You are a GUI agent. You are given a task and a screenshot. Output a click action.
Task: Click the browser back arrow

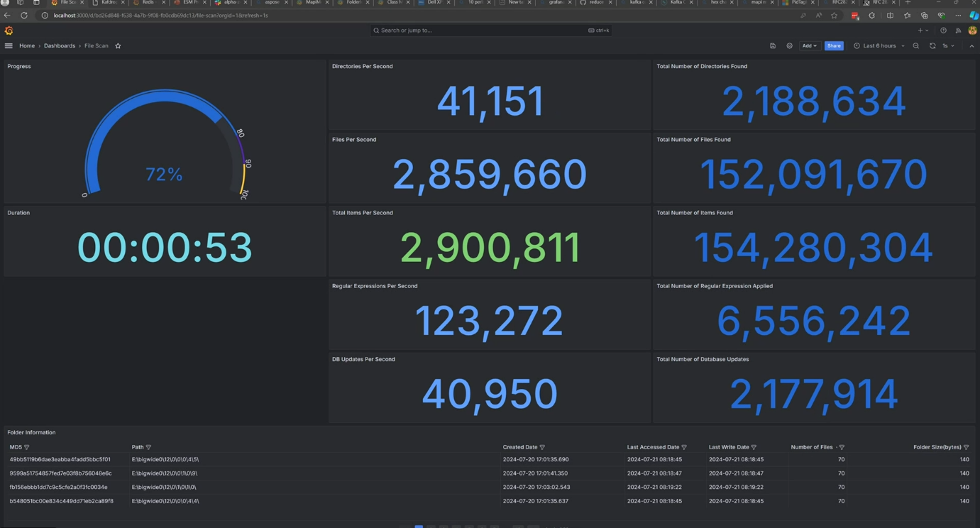click(x=7, y=16)
